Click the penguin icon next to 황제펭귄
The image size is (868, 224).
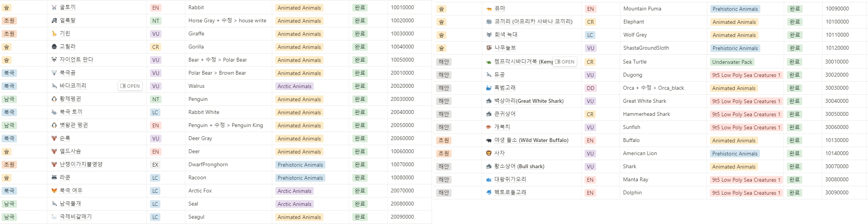tap(54, 99)
